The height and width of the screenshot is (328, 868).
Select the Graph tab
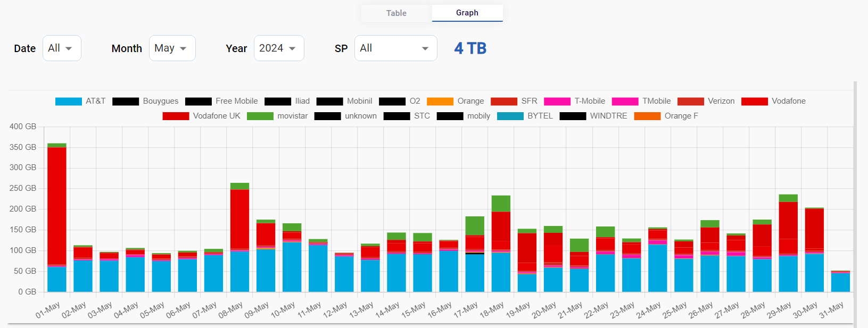467,13
